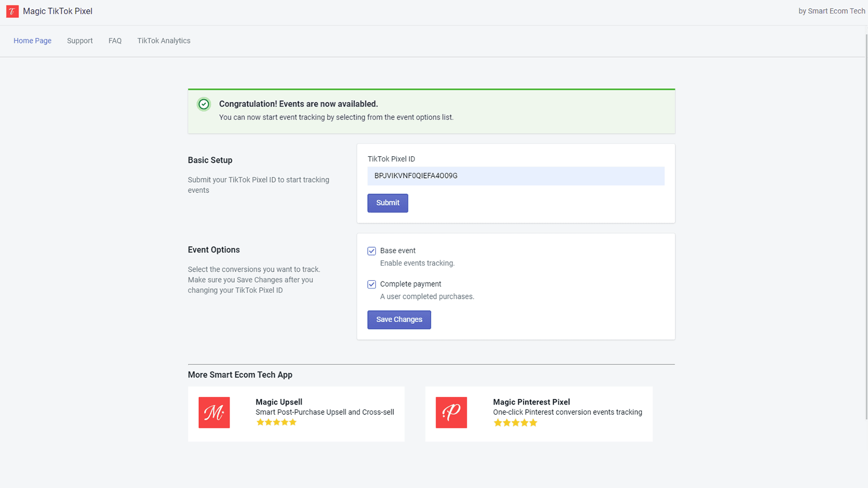The width and height of the screenshot is (868, 488).
Task: Click the Magic TikTok Pixel logo icon
Action: [x=12, y=11]
